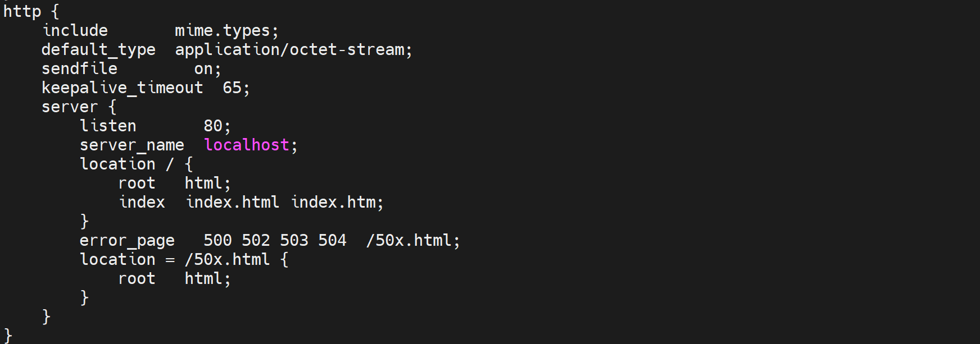This screenshot has height=344, width=980.
Task: Click the "listen" directive
Action: (x=108, y=126)
